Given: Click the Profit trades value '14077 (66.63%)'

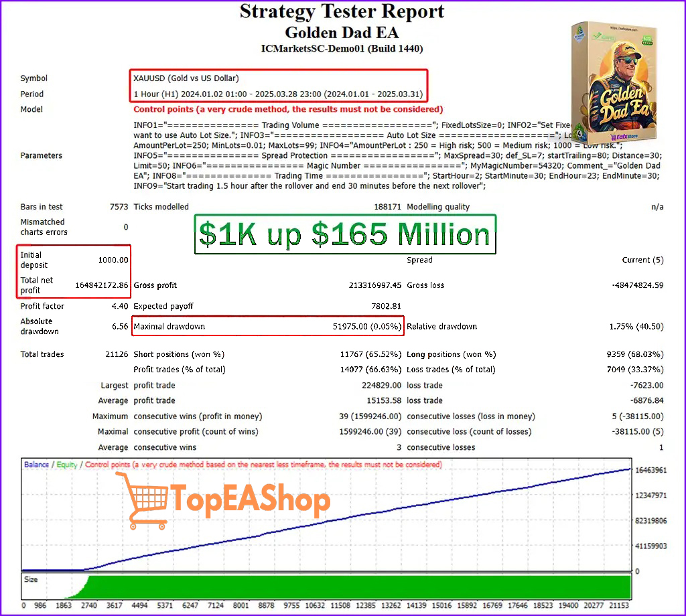Looking at the screenshot, I should [370, 370].
